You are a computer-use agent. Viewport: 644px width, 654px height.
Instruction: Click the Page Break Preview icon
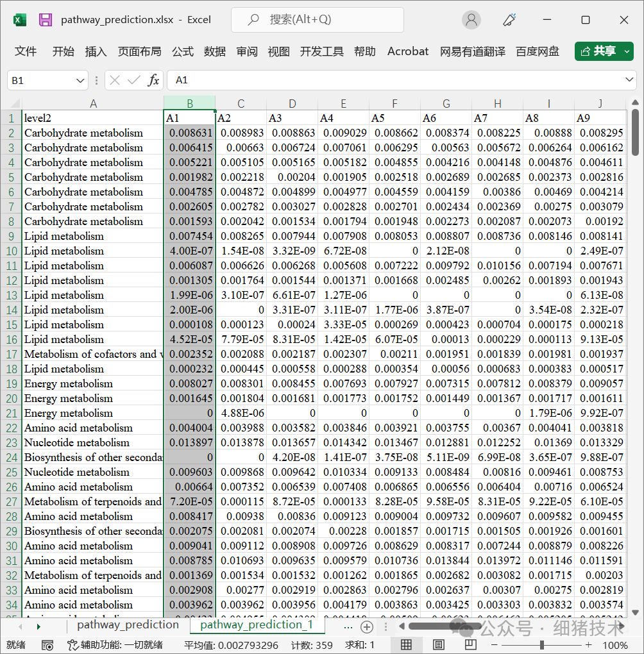(470, 645)
